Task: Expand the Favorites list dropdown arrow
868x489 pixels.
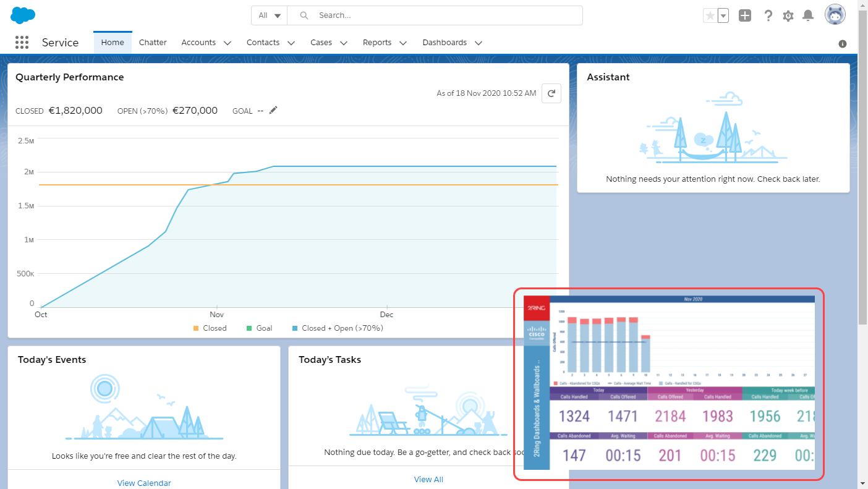Action: [723, 16]
